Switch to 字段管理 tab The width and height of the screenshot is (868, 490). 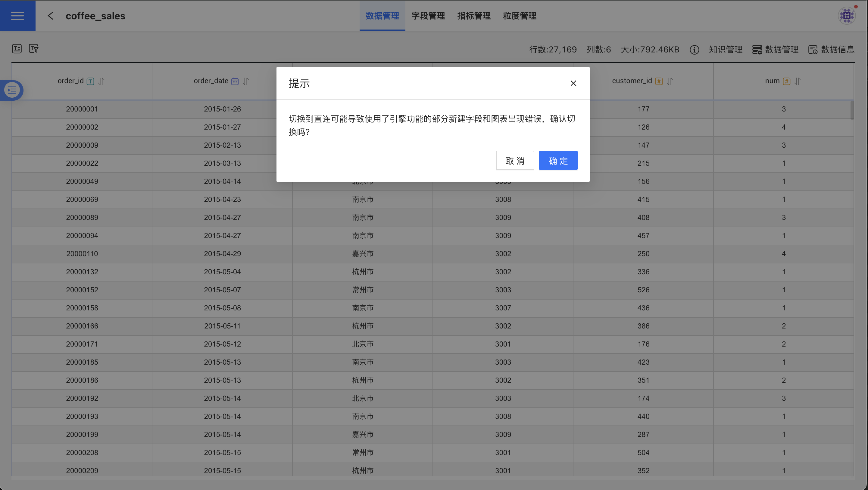(x=428, y=15)
